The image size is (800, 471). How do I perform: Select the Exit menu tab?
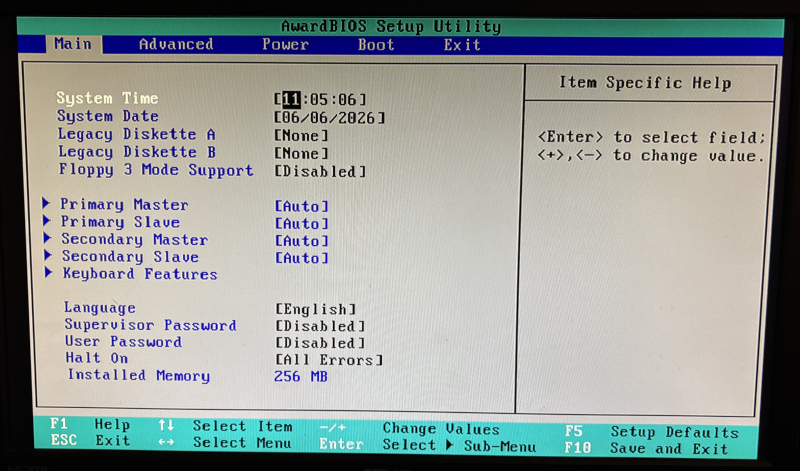click(x=462, y=45)
